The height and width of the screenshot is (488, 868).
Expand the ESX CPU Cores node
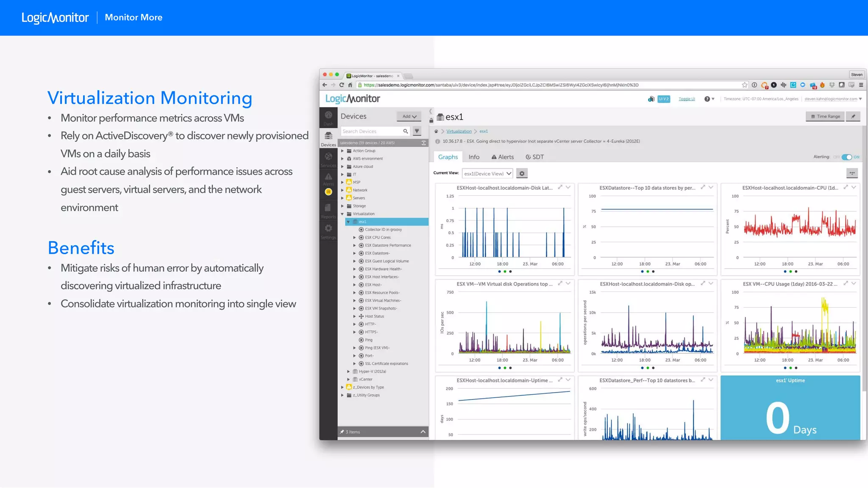tap(355, 238)
